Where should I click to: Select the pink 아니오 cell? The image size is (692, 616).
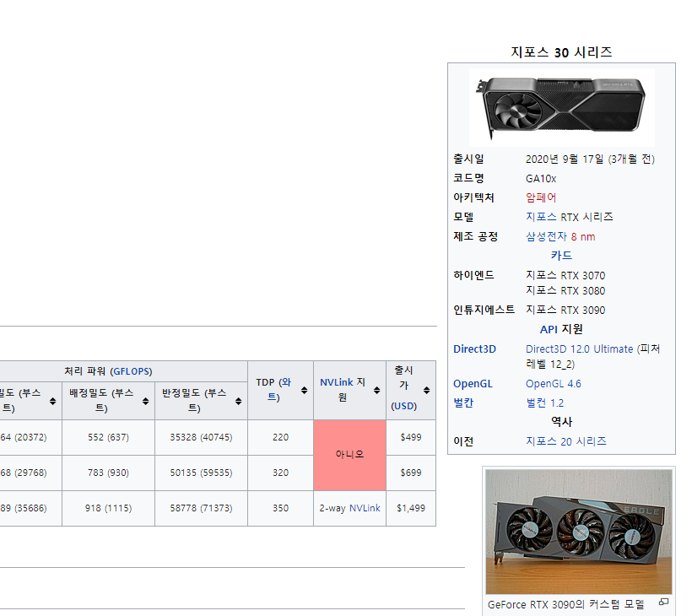(349, 455)
